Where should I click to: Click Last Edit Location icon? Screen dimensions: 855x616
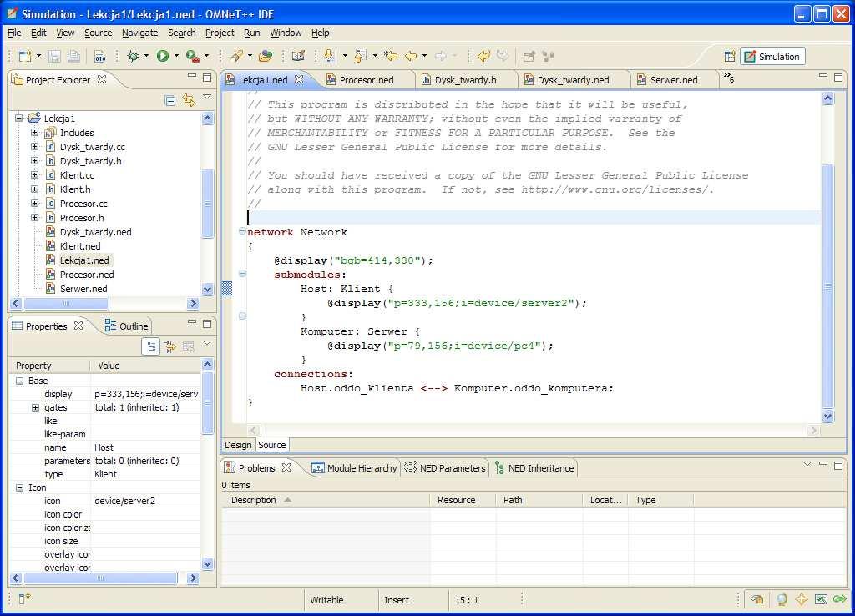tap(391, 56)
